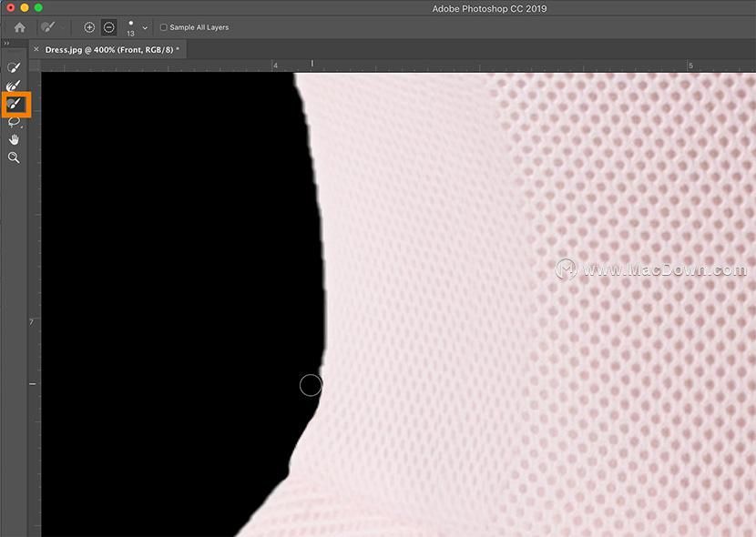Screen dimensions: 756x537
Task: Select the Hand tool
Action: coord(14,139)
